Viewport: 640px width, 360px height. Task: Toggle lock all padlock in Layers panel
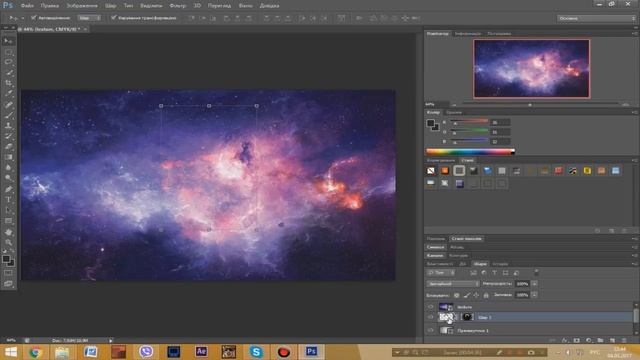(x=486, y=295)
